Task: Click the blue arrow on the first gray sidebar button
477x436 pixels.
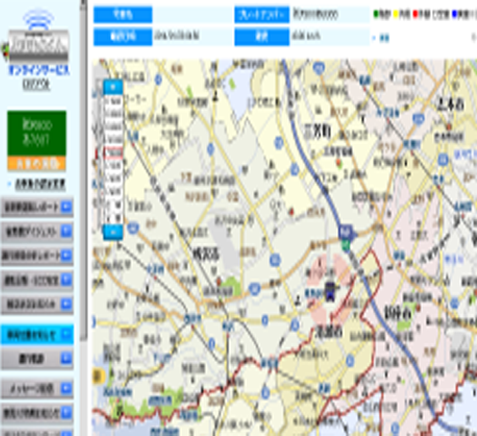Action: point(66,207)
